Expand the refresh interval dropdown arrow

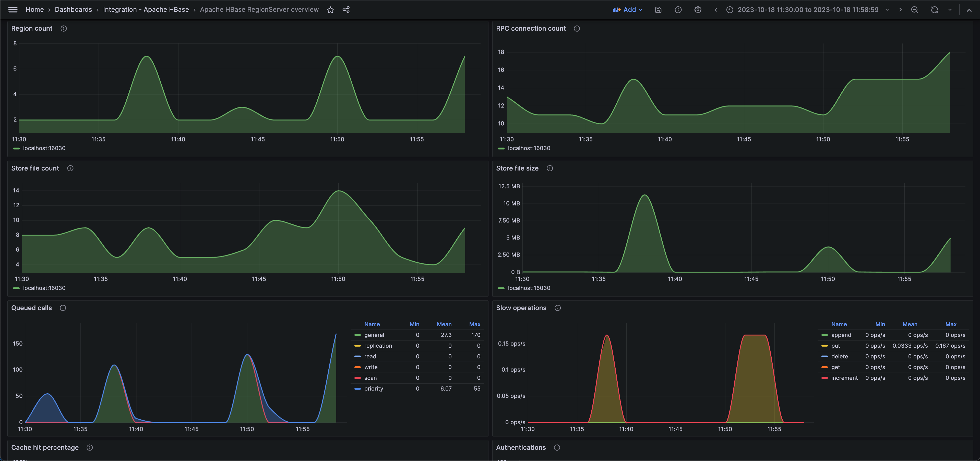[950, 10]
